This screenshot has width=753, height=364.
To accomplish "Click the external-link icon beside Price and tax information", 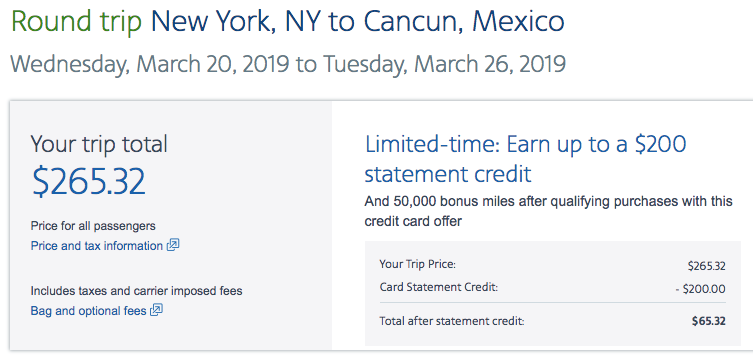I will (x=173, y=245).
